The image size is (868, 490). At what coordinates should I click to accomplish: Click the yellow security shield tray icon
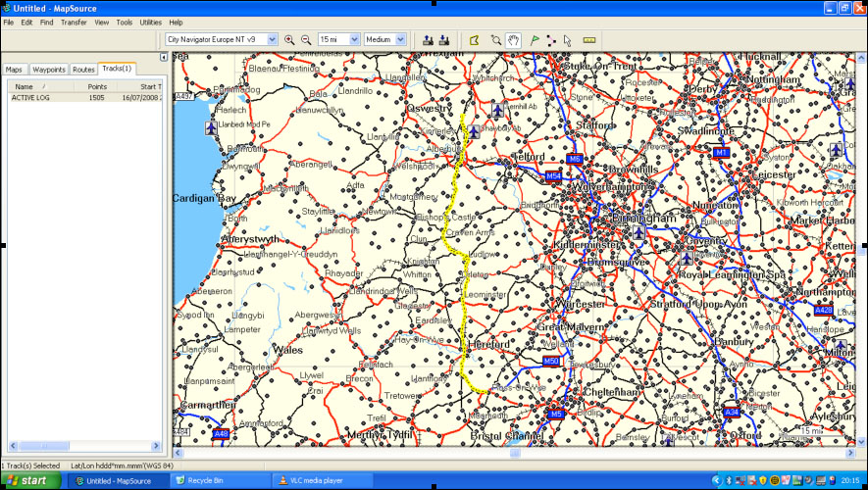pos(763,480)
